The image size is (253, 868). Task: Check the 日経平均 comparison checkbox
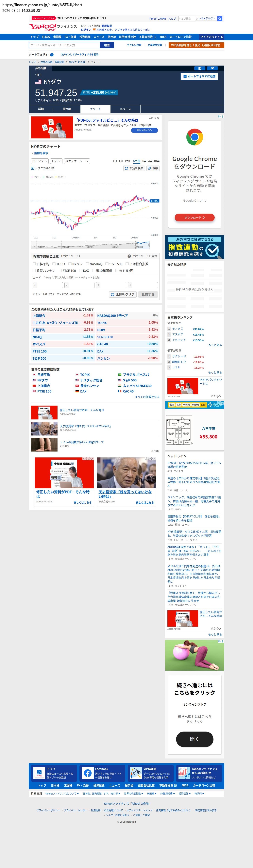34,264
